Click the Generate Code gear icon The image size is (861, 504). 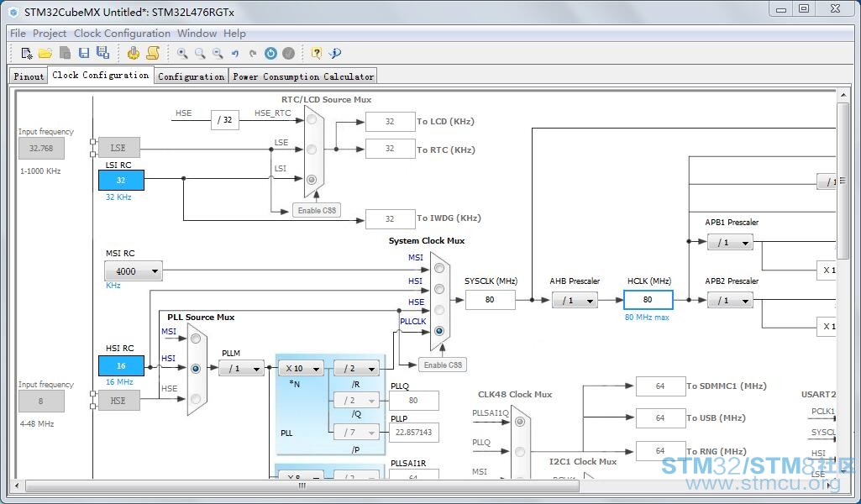point(133,53)
